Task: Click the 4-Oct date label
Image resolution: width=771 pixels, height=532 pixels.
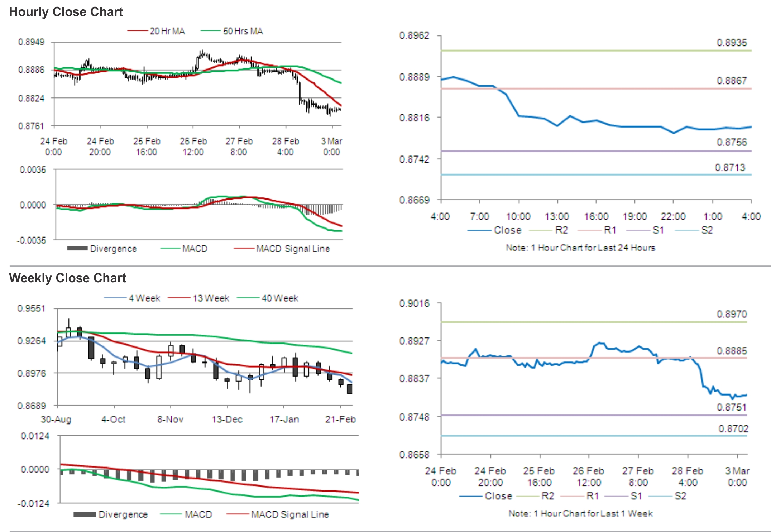Action: pos(113,420)
